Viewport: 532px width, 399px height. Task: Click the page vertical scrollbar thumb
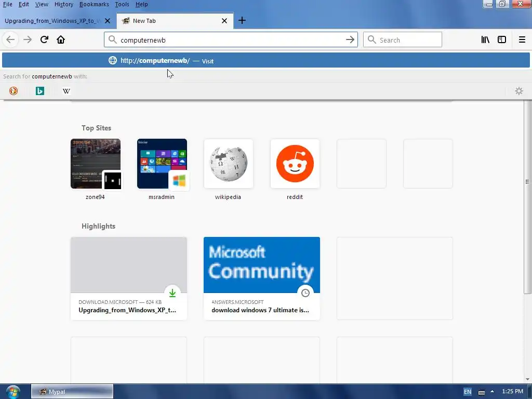527,197
